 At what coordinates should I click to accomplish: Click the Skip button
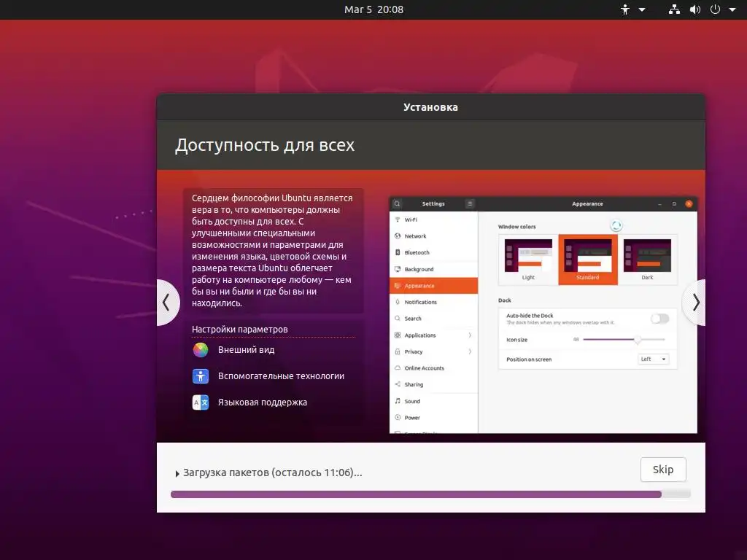click(x=663, y=470)
